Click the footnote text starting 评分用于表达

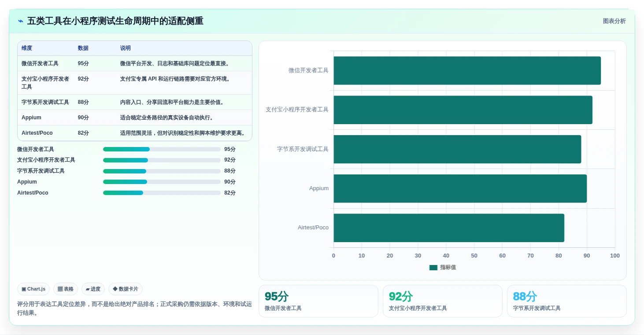[x=134, y=309]
